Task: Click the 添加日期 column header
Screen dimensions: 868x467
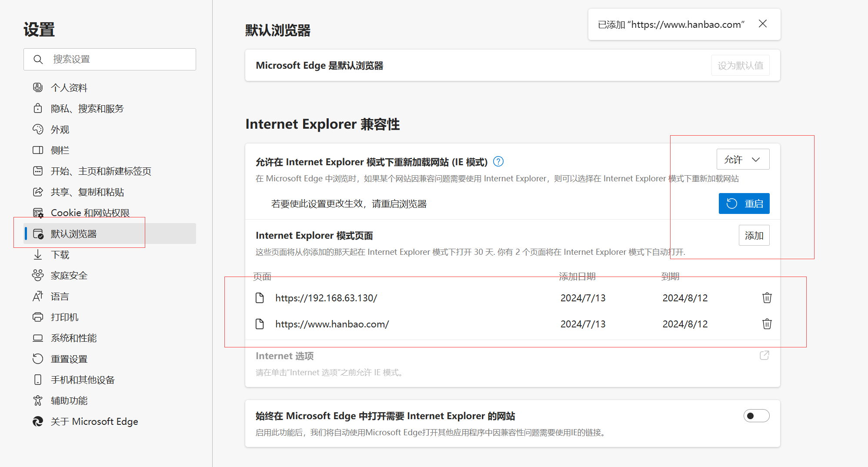Action: [577, 276]
